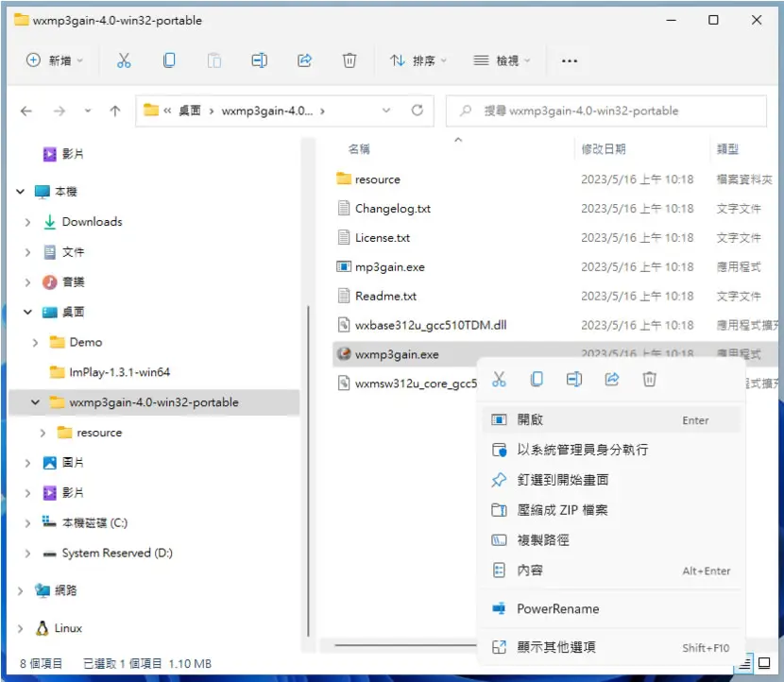Select the License.txt file
Screen dimensions: 784x682
pyautogui.click(x=382, y=237)
